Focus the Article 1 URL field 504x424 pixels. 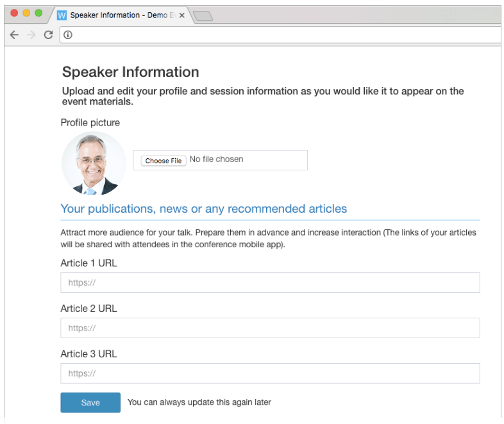tap(270, 282)
